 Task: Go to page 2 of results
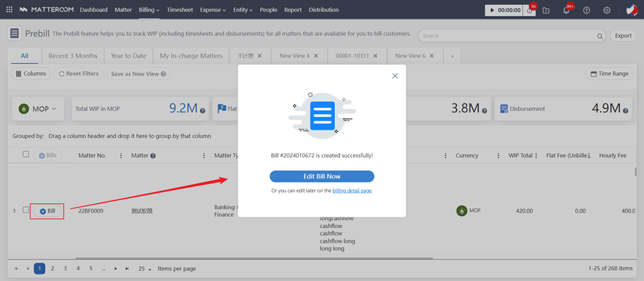tap(53, 269)
